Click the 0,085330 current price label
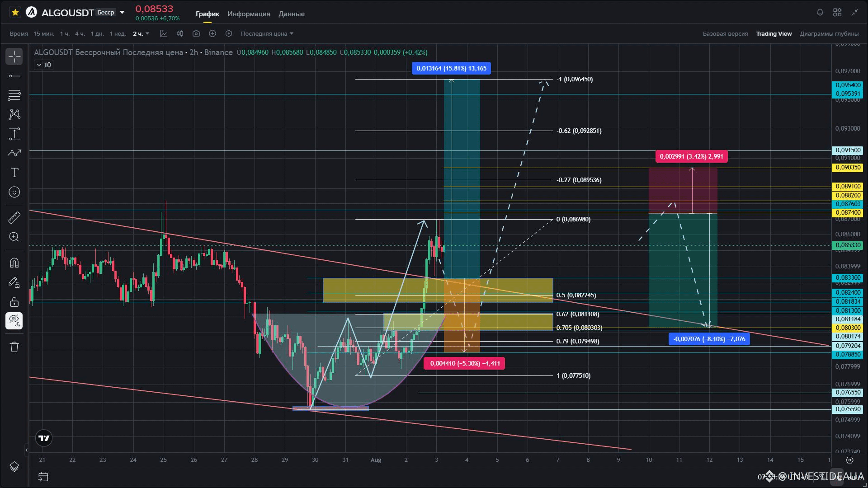Image resolution: width=868 pixels, height=488 pixels. pos(848,245)
